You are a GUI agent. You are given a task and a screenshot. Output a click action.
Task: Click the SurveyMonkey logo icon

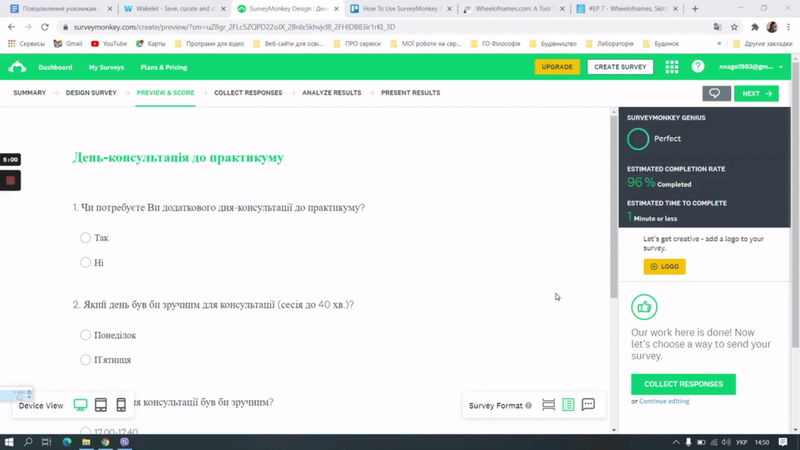pos(17,67)
